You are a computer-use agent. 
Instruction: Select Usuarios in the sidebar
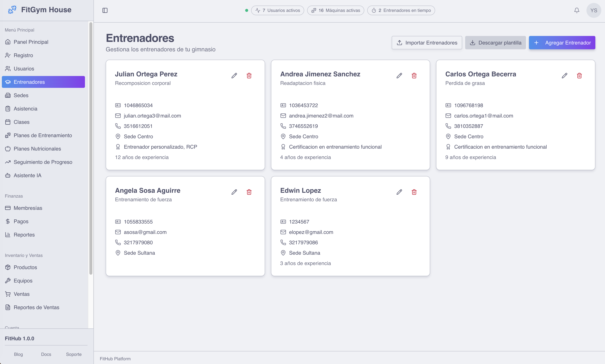click(x=24, y=68)
